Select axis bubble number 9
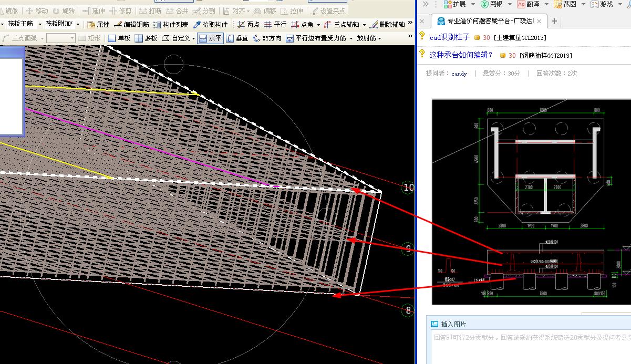631x364 pixels. point(408,248)
